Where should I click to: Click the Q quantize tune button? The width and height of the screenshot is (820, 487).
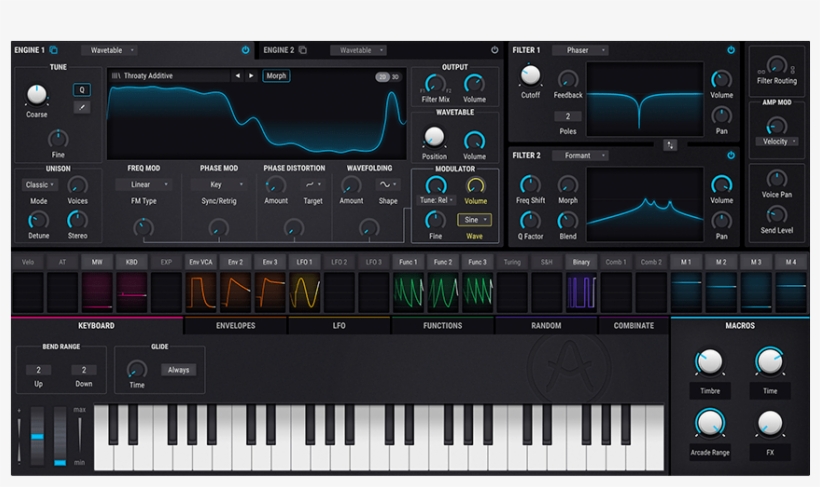pyautogui.click(x=81, y=90)
